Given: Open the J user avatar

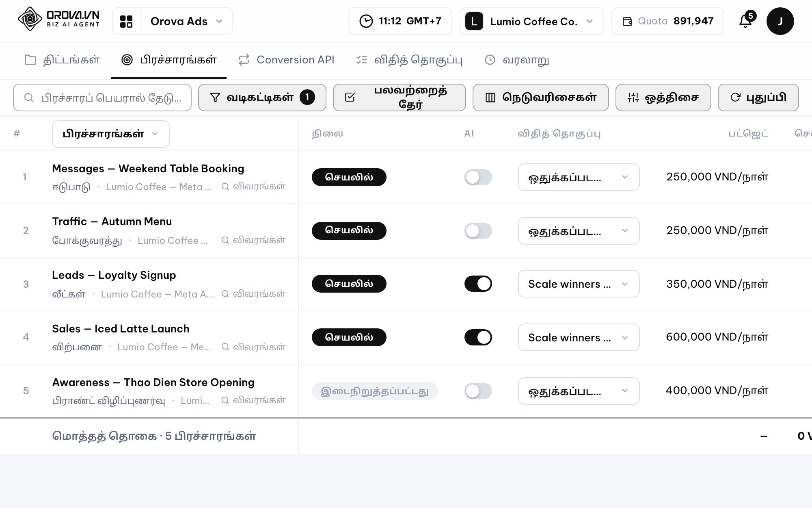Looking at the screenshot, I should coord(780,21).
